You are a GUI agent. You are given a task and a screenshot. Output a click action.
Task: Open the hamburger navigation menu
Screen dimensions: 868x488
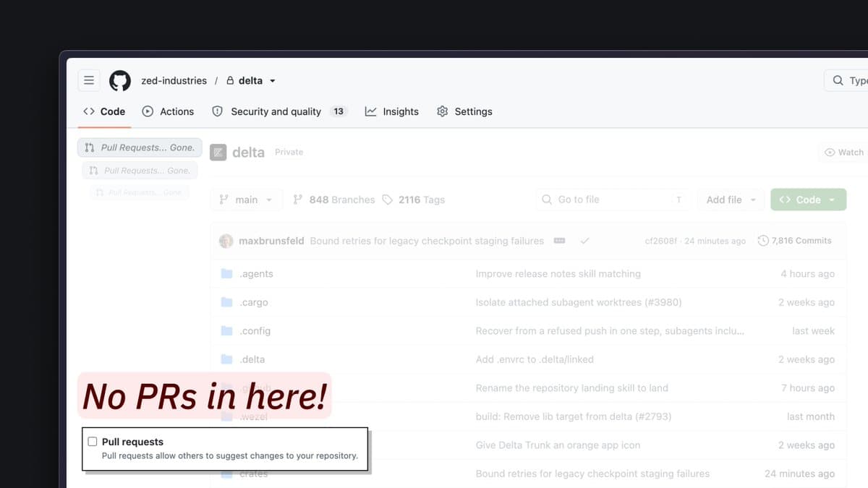pyautogui.click(x=89, y=80)
